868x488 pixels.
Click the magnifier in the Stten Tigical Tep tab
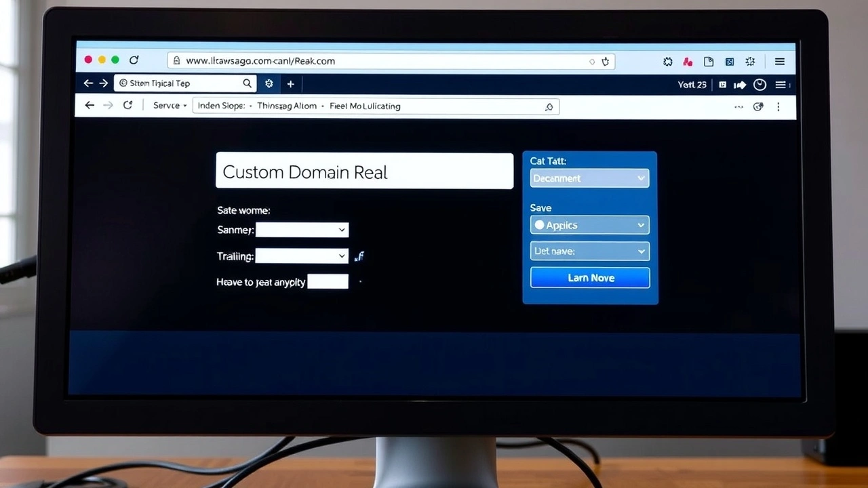pos(248,83)
